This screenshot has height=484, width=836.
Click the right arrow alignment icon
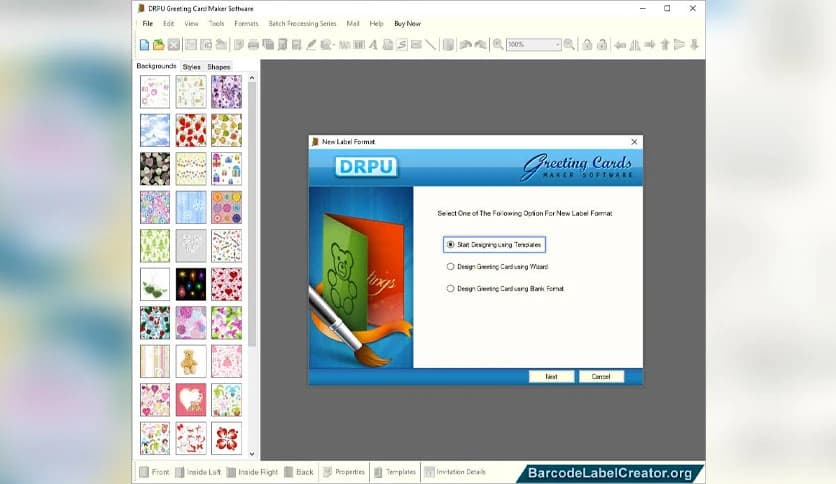pos(649,45)
